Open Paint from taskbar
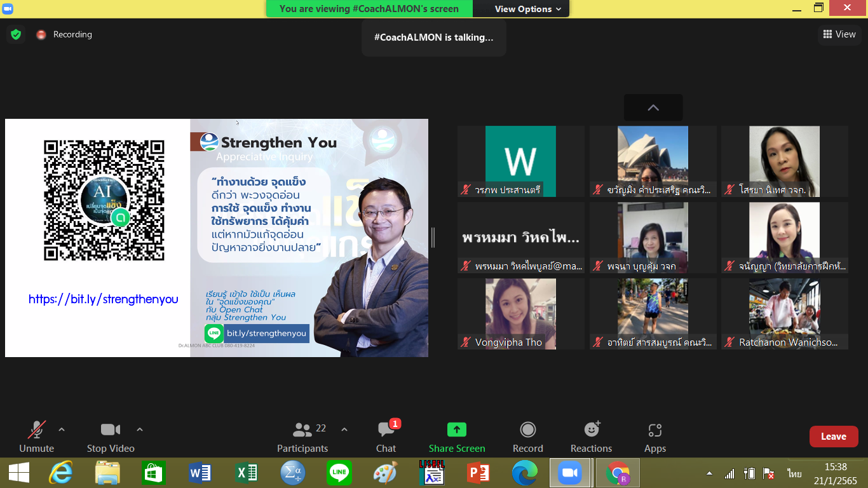Image resolution: width=868 pixels, height=488 pixels. 385,473
